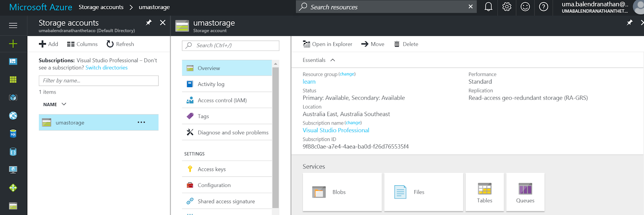Click the feedback smiley icon
This screenshot has height=215, width=644.
point(525,7)
